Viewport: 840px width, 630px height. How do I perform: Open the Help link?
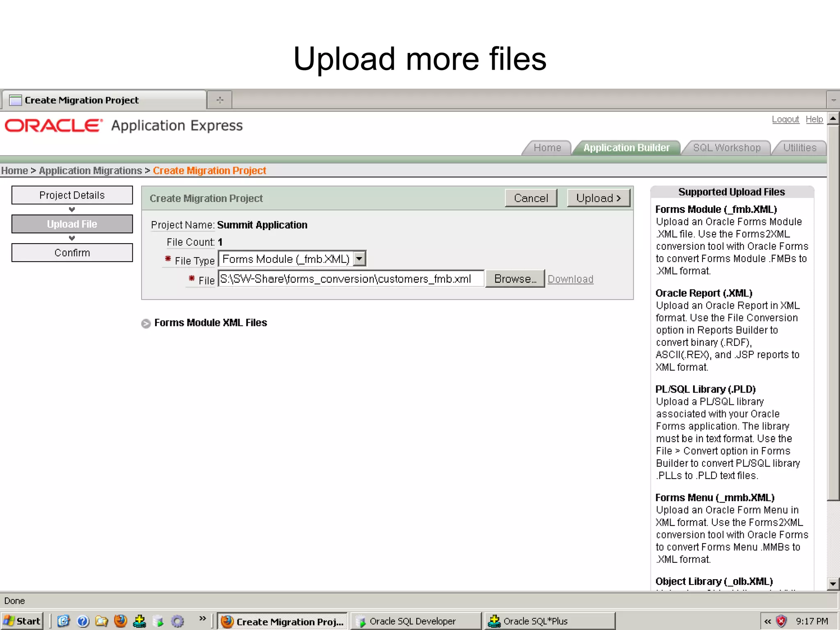[x=814, y=119]
